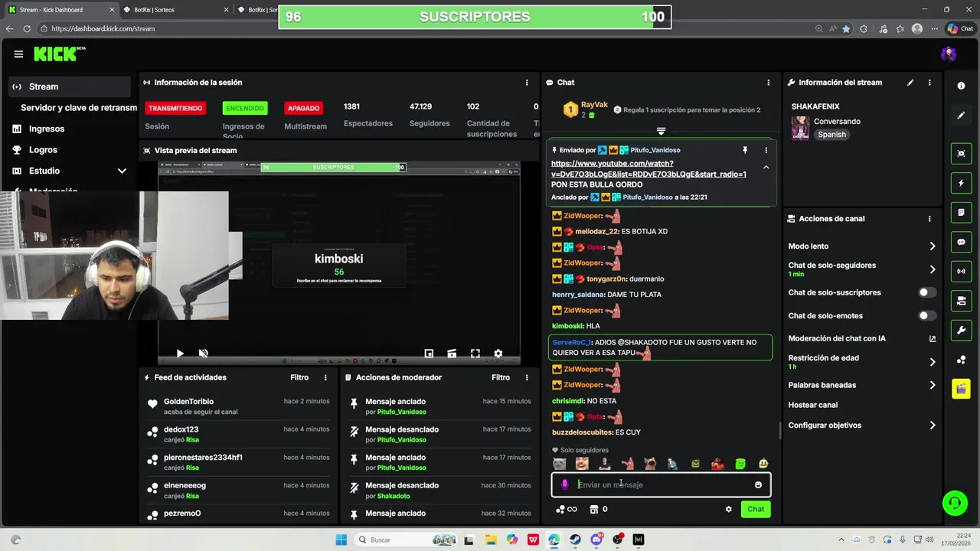Screen dimensions: 980x551
Task: Click the Windows Start button
Action: [x=341, y=540]
